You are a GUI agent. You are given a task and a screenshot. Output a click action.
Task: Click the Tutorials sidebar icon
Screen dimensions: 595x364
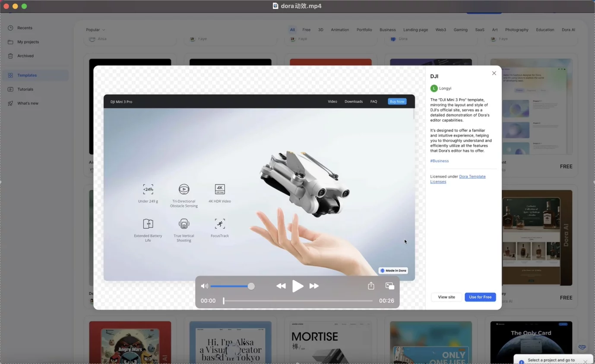[10, 89]
